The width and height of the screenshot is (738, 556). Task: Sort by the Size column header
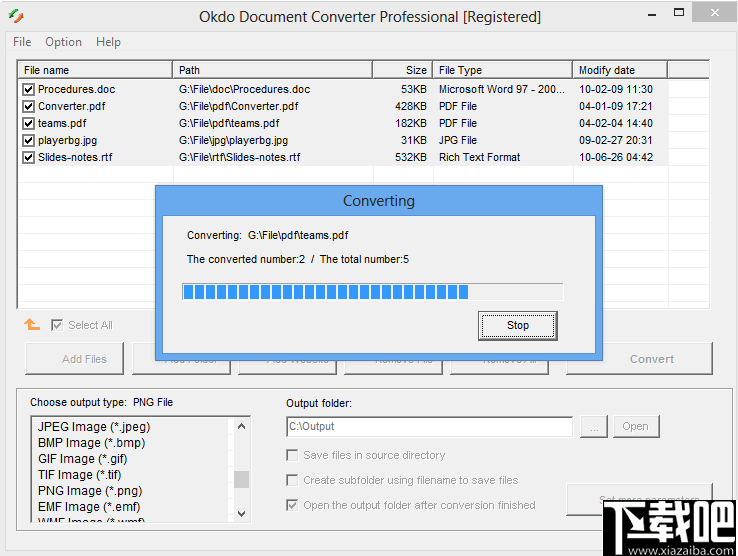[x=402, y=70]
